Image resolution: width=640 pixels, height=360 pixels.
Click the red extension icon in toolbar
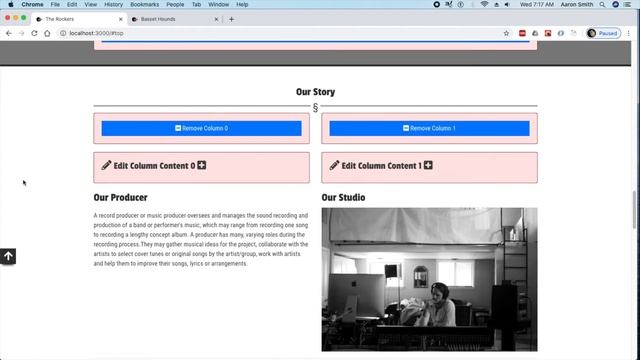click(x=522, y=33)
